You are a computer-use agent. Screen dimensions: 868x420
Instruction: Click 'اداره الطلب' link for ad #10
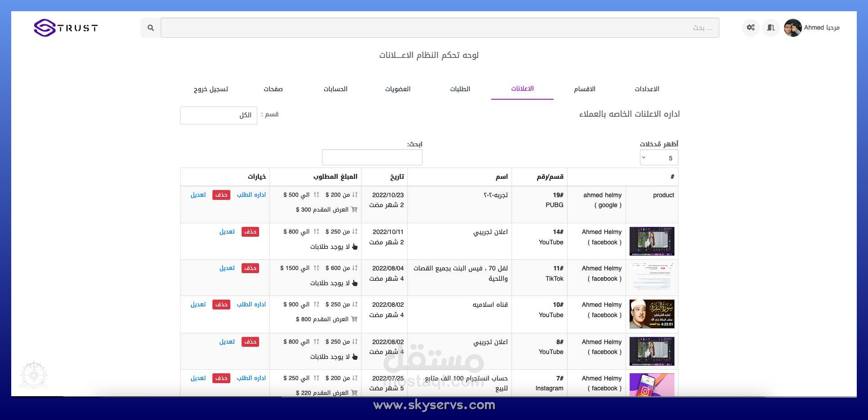251,305
